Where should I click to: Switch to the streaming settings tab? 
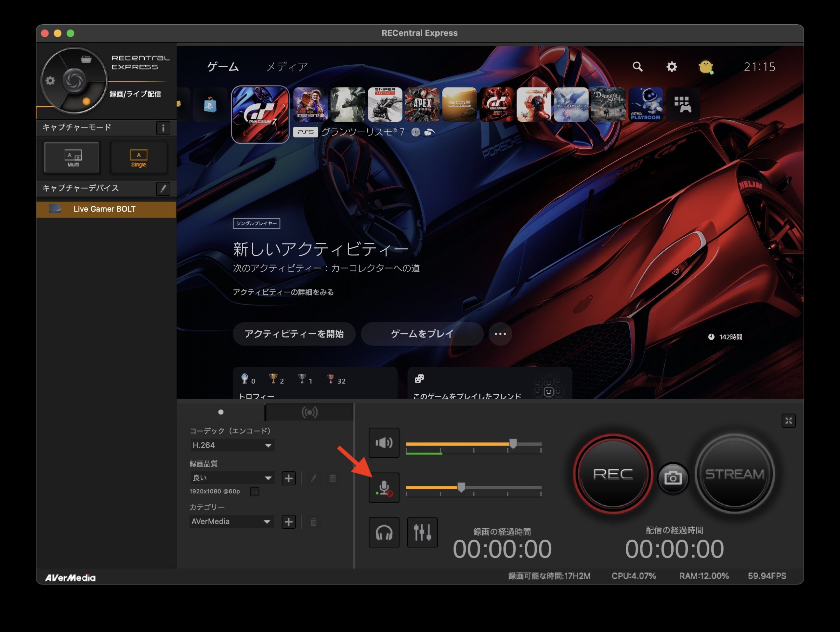point(309,412)
